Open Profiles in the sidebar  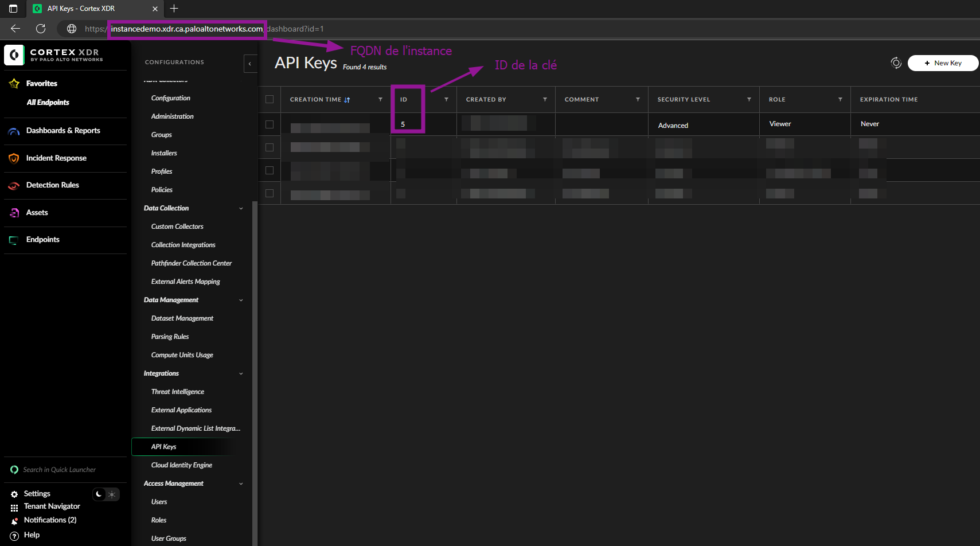click(x=162, y=171)
